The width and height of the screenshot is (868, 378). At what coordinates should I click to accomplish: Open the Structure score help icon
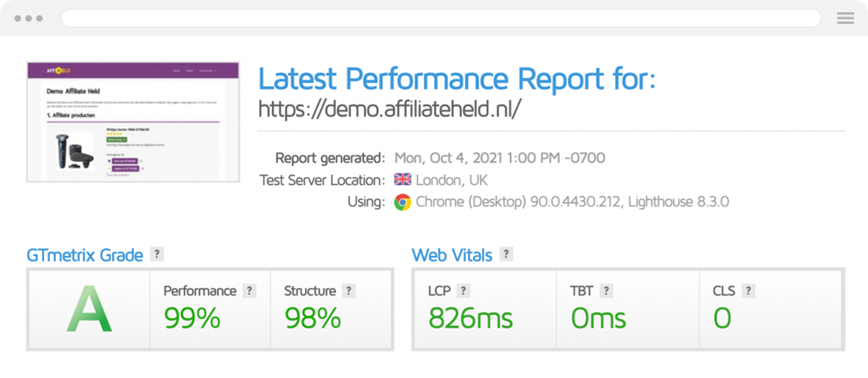(x=349, y=291)
